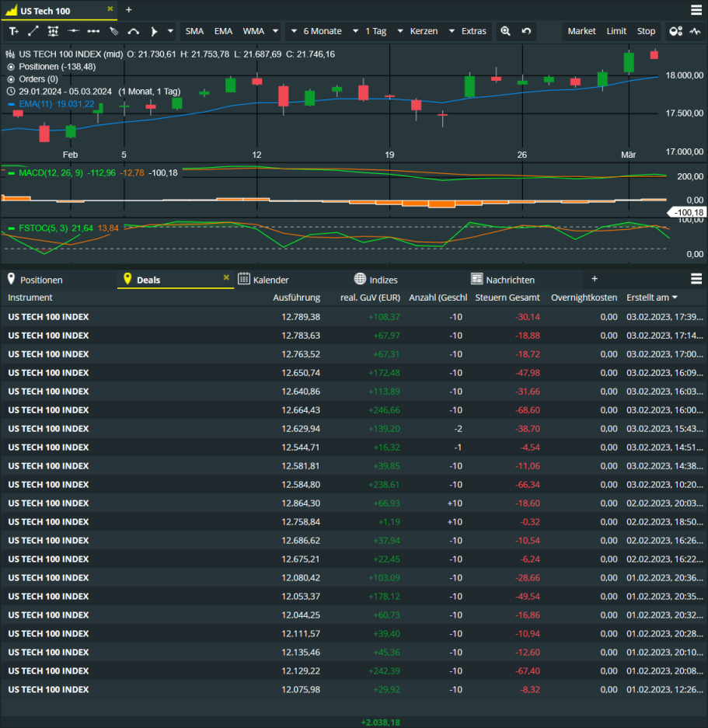Sort by Steuern Gesamt column
The width and height of the screenshot is (708, 728).
coord(507,298)
